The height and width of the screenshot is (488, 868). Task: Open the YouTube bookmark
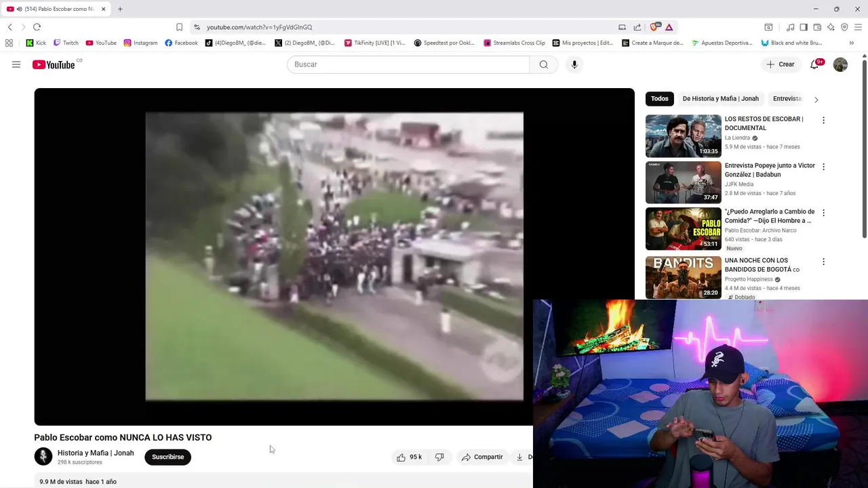tap(101, 43)
